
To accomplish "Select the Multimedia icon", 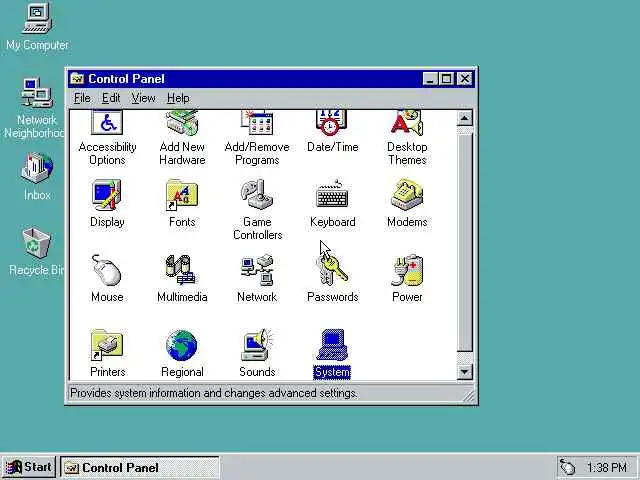I will pos(181,270).
